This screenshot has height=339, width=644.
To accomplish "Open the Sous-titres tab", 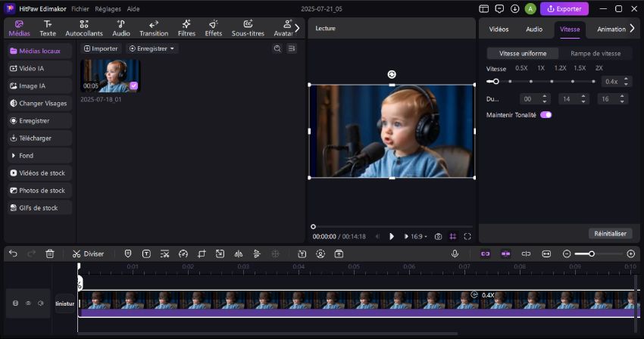I will pyautogui.click(x=248, y=28).
